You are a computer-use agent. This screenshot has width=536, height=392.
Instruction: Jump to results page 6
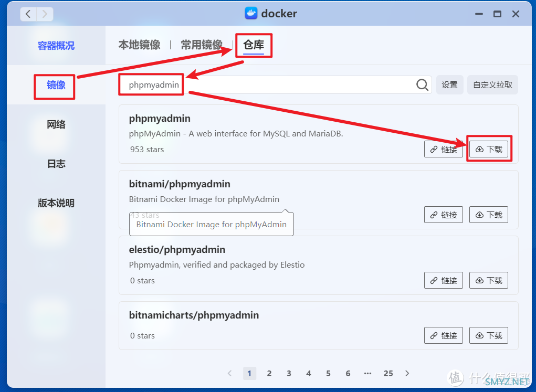348,373
